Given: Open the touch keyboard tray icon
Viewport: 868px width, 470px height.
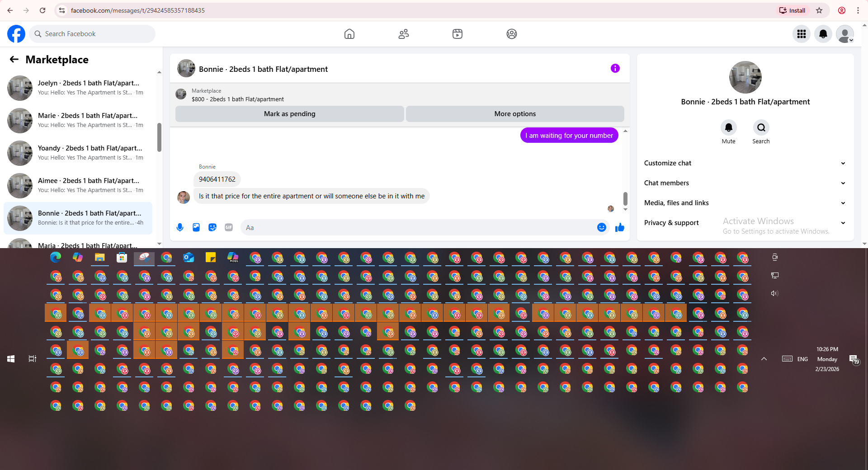Looking at the screenshot, I should click(x=787, y=359).
